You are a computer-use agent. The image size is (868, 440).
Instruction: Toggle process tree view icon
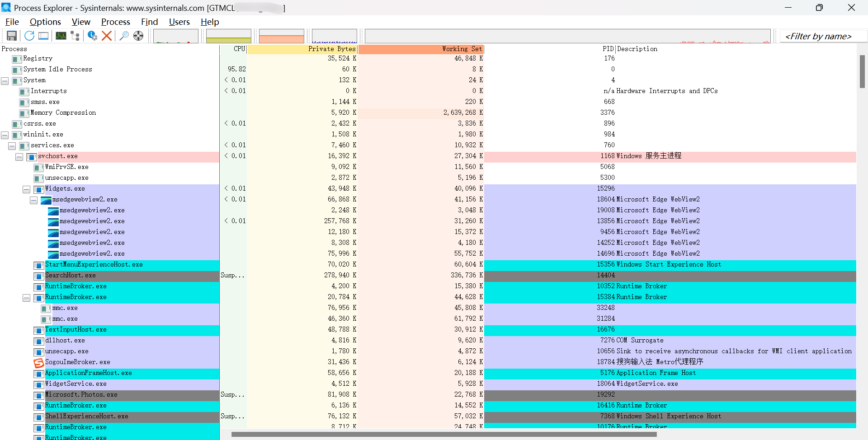click(75, 36)
